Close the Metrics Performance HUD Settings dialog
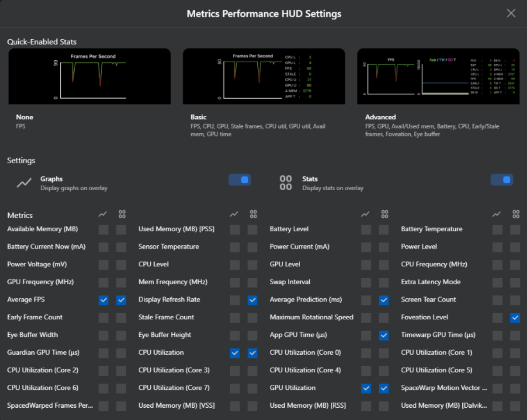Screen dimensions: 527x420 click(511, 13)
